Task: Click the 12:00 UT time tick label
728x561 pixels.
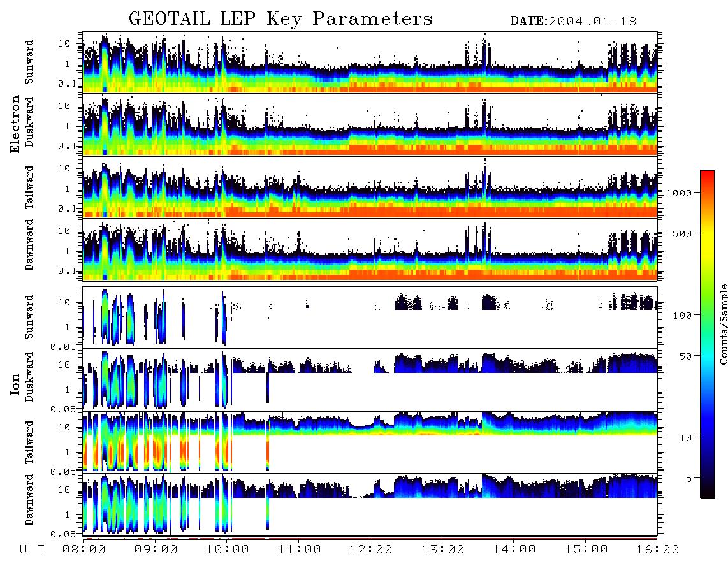Action: [371, 550]
